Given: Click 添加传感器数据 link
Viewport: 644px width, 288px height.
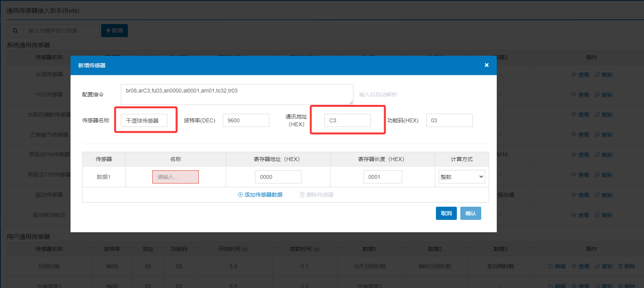Looking at the screenshot, I should coord(260,195).
